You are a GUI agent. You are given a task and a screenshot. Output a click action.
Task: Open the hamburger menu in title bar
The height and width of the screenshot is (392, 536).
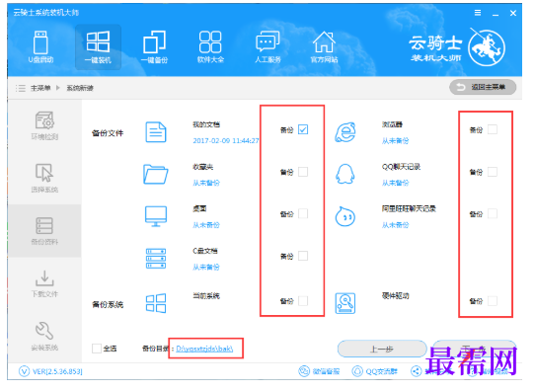pyautogui.click(x=478, y=13)
